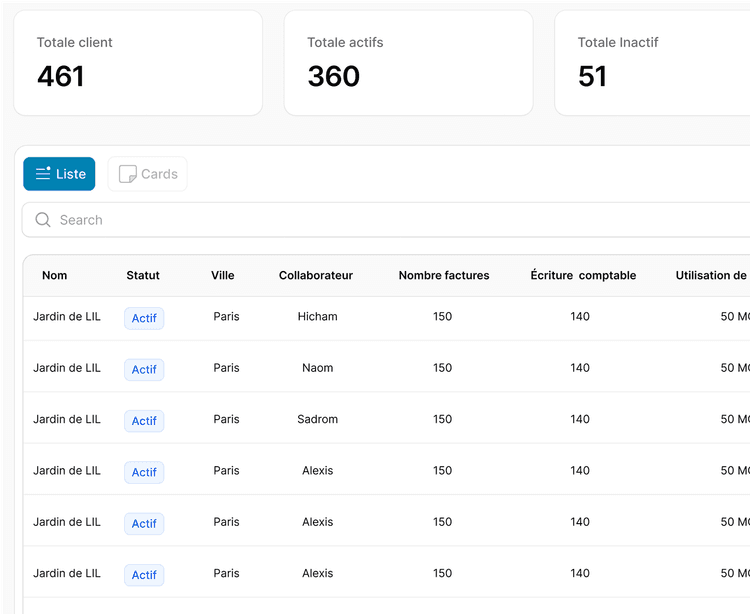The image size is (750, 614).
Task: Click Paris in Naom's row
Action: 226,368
